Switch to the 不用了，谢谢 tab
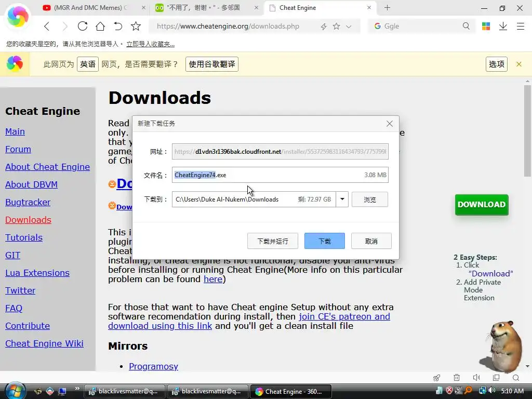The image size is (532, 399). click(203, 7)
